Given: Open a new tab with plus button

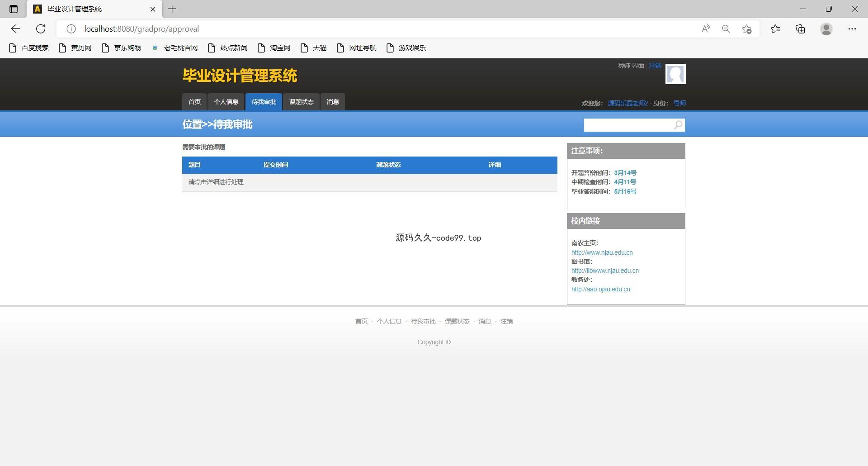Looking at the screenshot, I should tap(172, 9).
